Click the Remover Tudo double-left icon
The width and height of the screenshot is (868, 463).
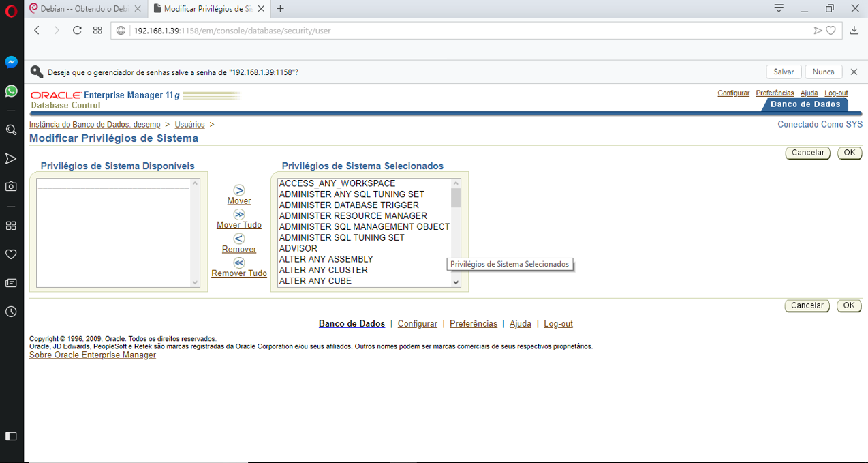(239, 263)
